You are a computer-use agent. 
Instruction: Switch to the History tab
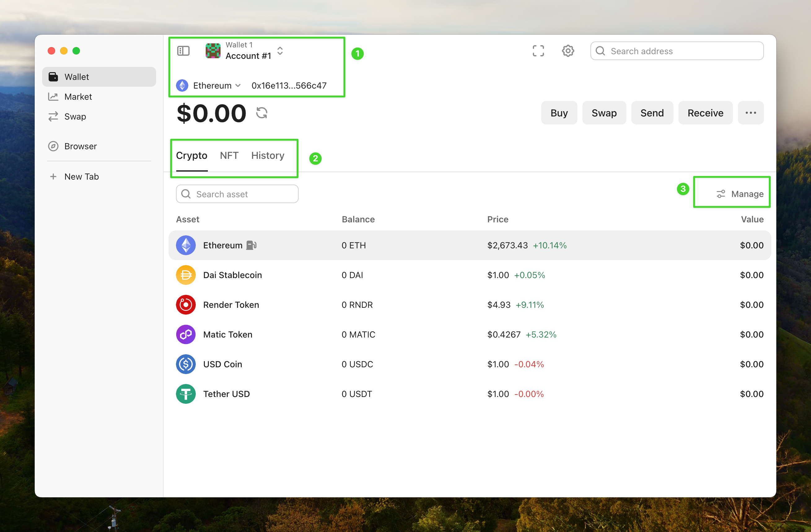coord(268,156)
